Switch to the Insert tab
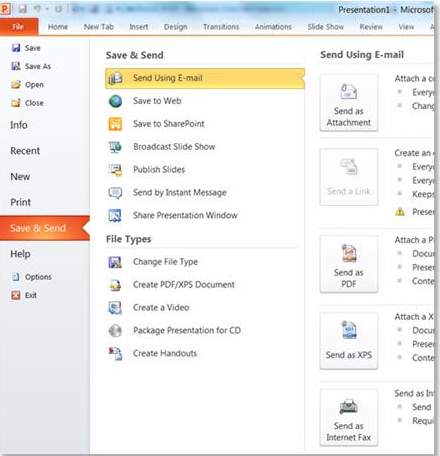The height and width of the screenshot is (456, 440). (x=139, y=27)
